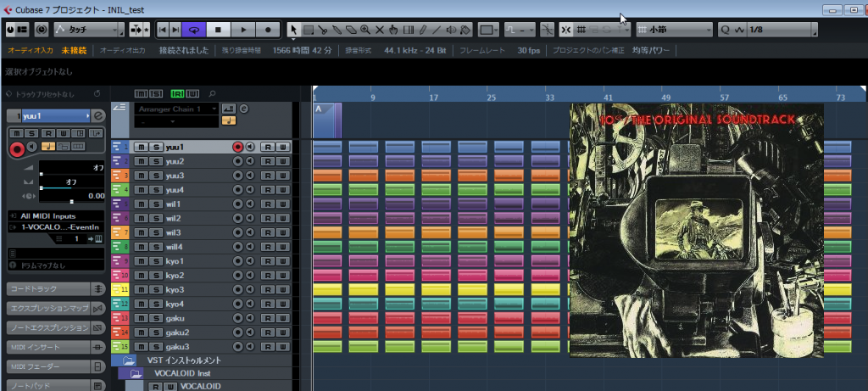The height and width of the screenshot is (391, 868).
Task: Open the Arranger editor 'e' button
Action: pos(242,109)
